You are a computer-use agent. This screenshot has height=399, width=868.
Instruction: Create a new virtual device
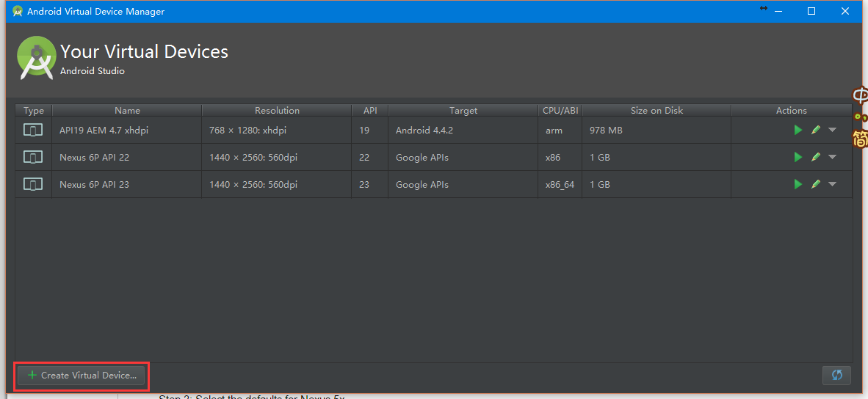pos(82,376)
